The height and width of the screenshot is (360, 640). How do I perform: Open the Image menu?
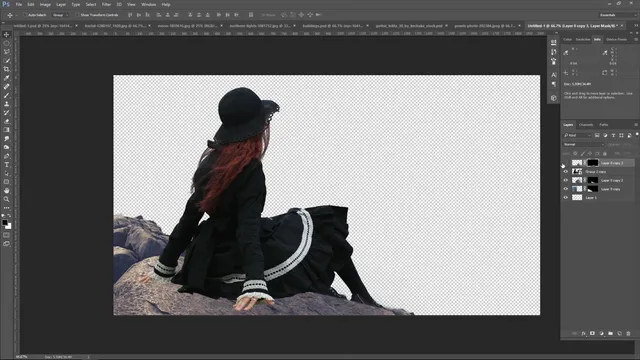45,4
